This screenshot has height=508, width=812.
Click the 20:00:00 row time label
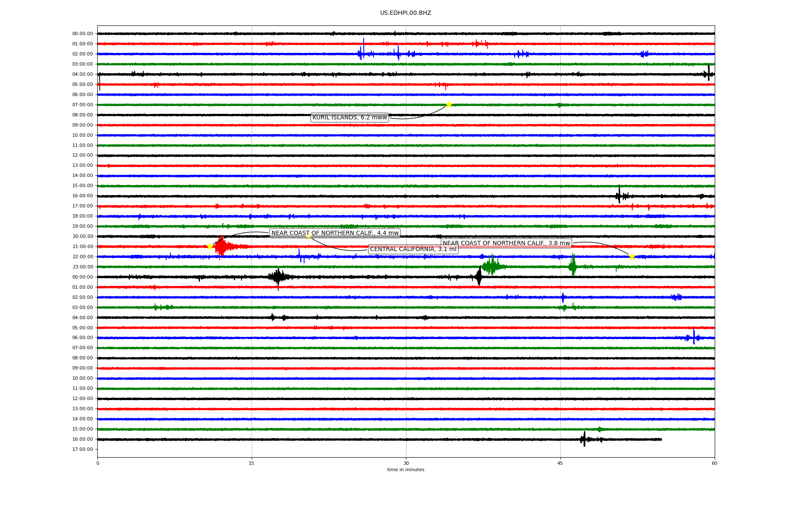82,237
